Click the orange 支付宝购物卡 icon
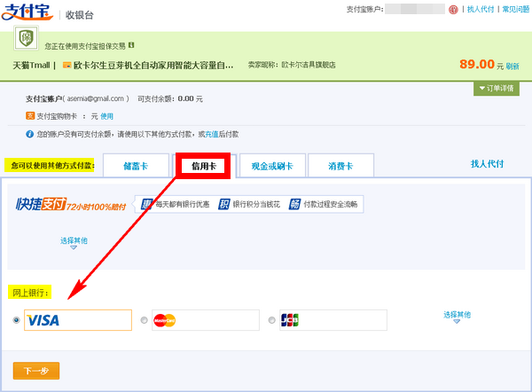Image resolution: width=532 pixels, height=392 pixels. [x=30, y=115]
